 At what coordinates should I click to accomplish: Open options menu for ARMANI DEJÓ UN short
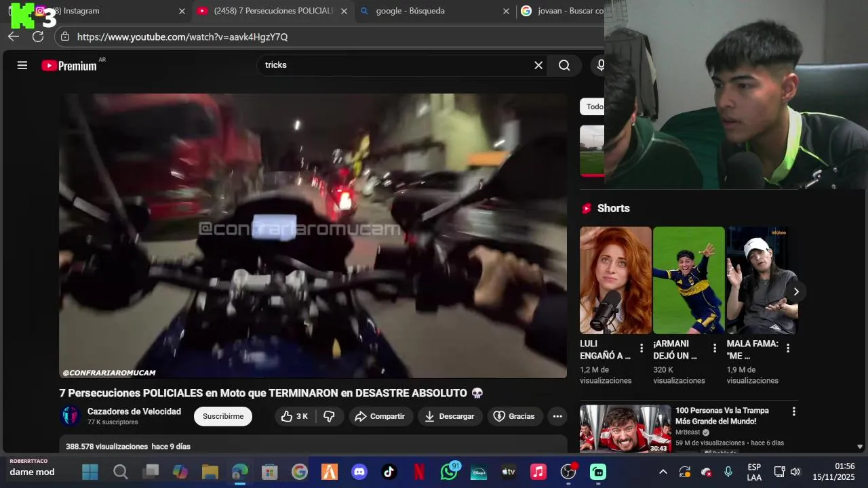pos(715,348)
